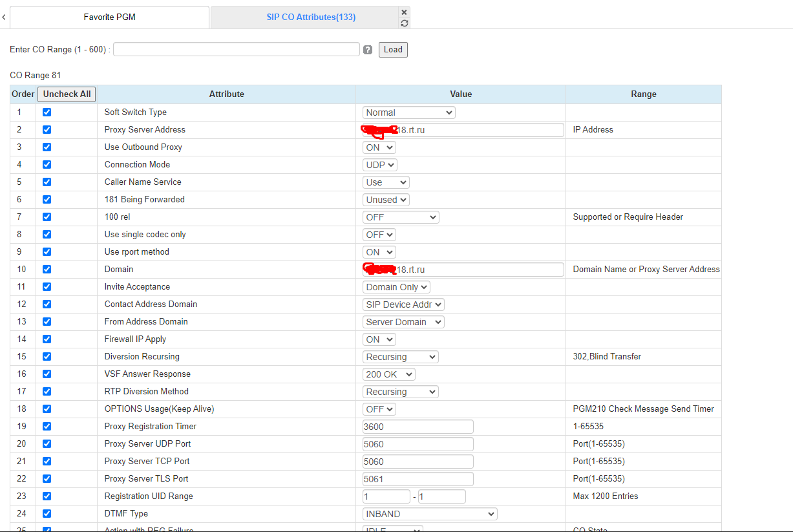The width and height of the screenshot is (793, 532).
Task: Open the Soft Switch Type dropdown
Action: pos(408,112)
